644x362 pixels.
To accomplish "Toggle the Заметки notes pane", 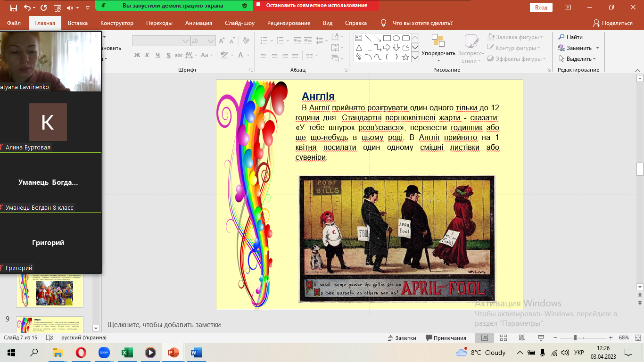I will click(x=402, y=338).
